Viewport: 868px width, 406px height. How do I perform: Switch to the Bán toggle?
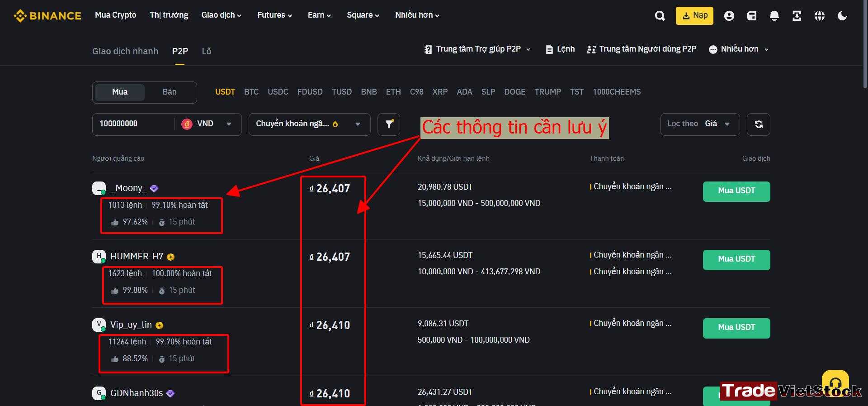(170, 92)
